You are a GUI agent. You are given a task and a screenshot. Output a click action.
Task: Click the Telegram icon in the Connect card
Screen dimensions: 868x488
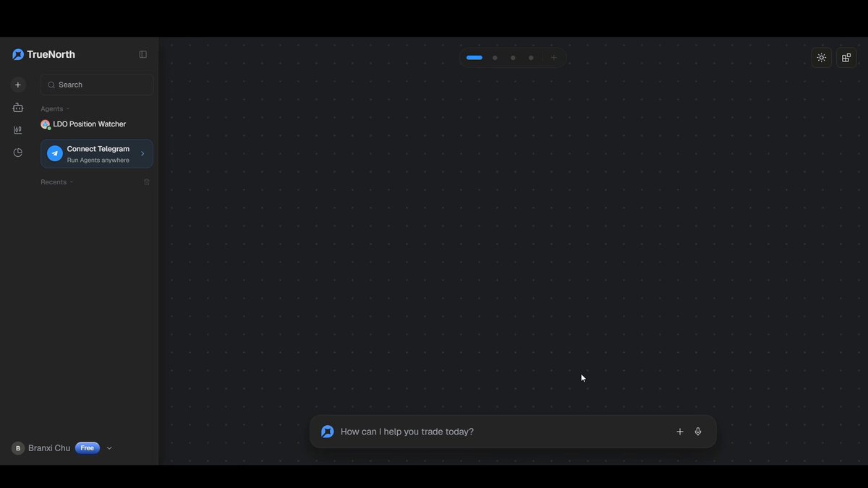point(54,153)
